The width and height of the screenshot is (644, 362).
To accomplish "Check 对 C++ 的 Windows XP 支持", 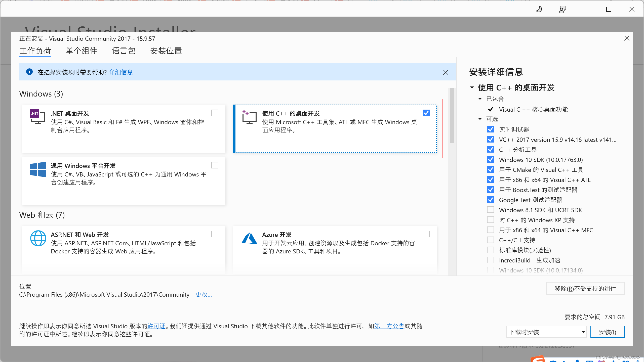I will (491, 220).
